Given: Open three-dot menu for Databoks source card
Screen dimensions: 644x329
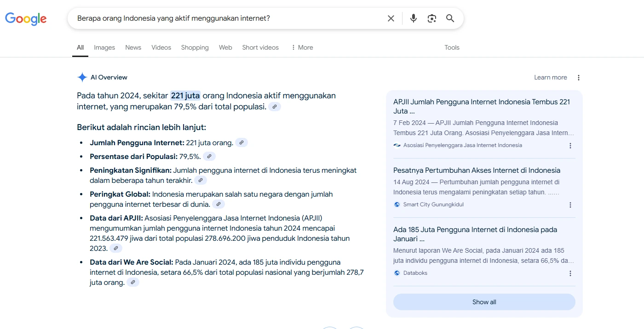Looking at the screenshot, I should coord(570,273).
